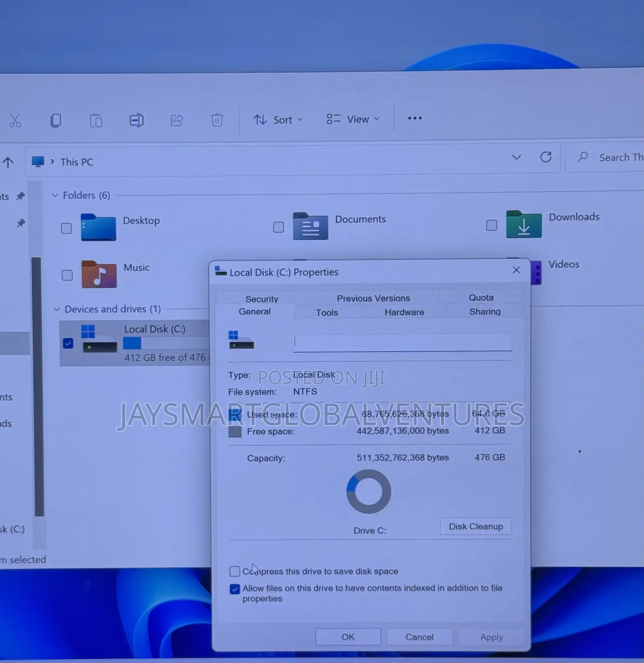Click the Disk Cleanup button
The image size is (644, 663).
tap(476, 526)
